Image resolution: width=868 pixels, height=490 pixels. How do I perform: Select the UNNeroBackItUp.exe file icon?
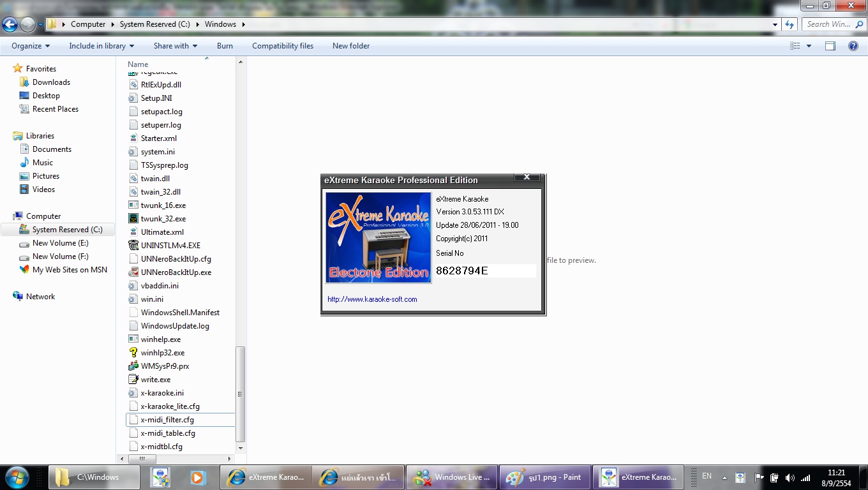(x=133, y=272)
